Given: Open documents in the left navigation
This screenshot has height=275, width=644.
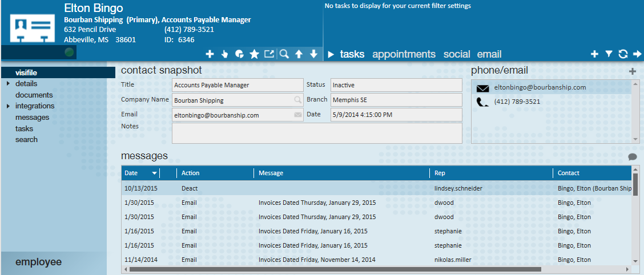Looking at the screenshot, I should point(34,95).
